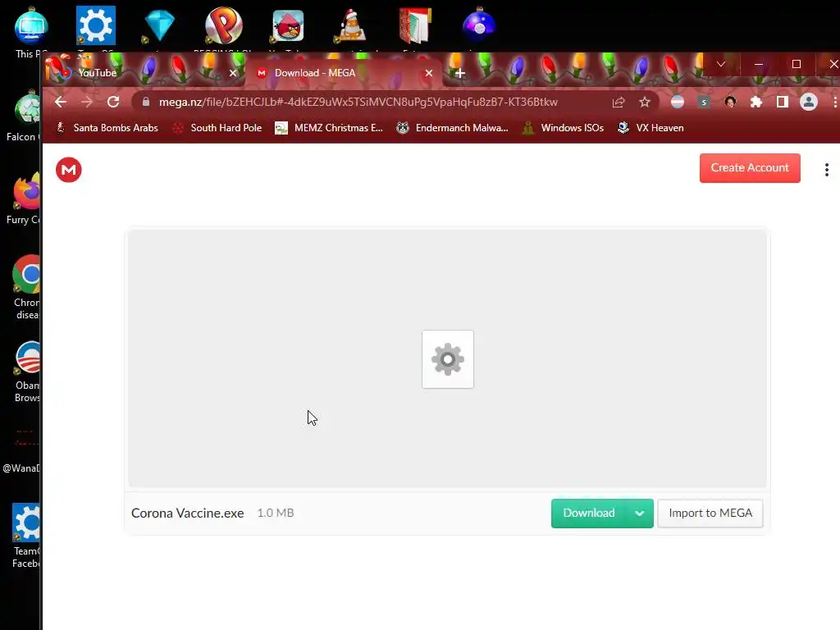The image size is (840, 630).
Task: Open MEGA page three-dot menu
Action: pyautogui.click(x=827, y=170)
